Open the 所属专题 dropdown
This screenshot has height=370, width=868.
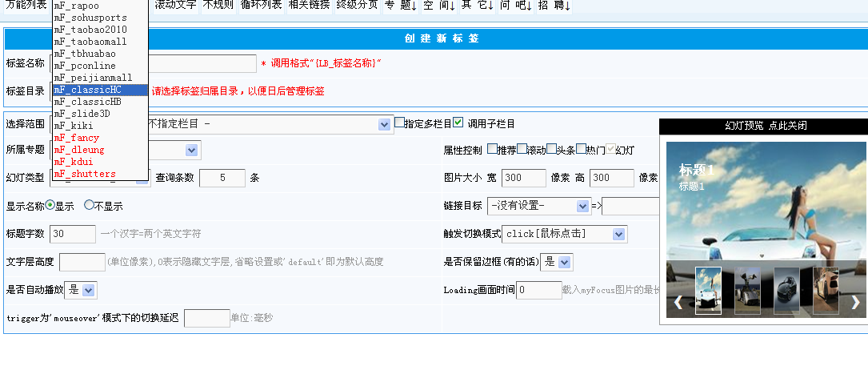click(x=191, y=150)
